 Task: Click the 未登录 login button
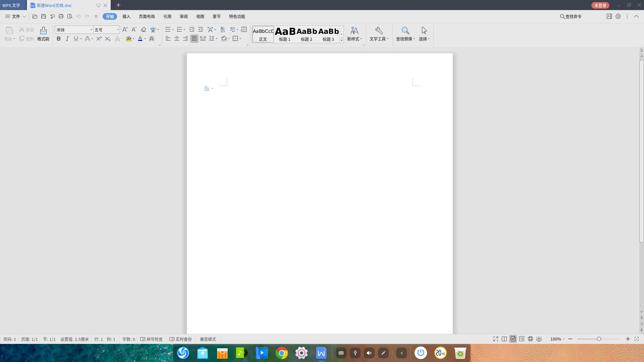tap(600, 5)
